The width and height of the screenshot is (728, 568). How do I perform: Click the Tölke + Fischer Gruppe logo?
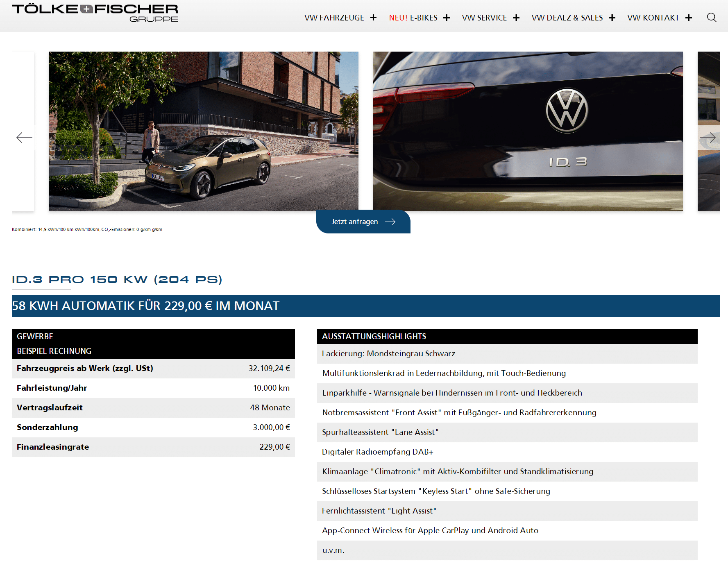[x=95, y=13]
